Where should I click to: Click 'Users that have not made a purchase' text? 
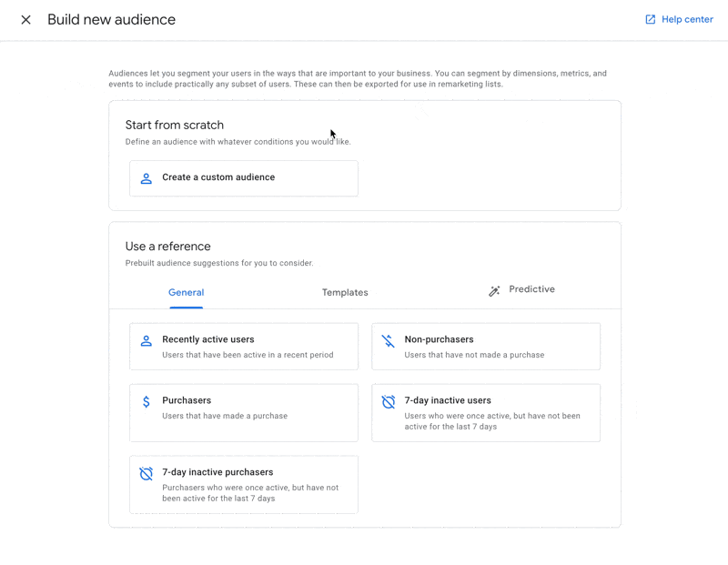[x=474, y=355]
